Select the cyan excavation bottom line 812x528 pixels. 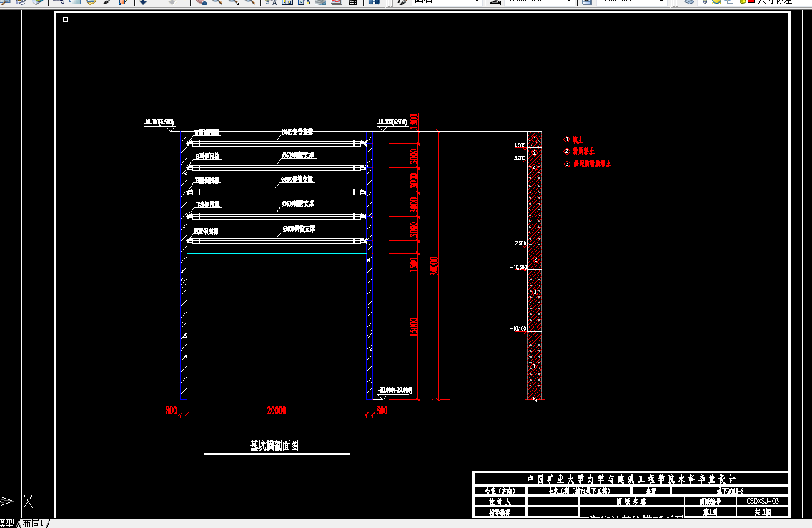tap(277, 253)
